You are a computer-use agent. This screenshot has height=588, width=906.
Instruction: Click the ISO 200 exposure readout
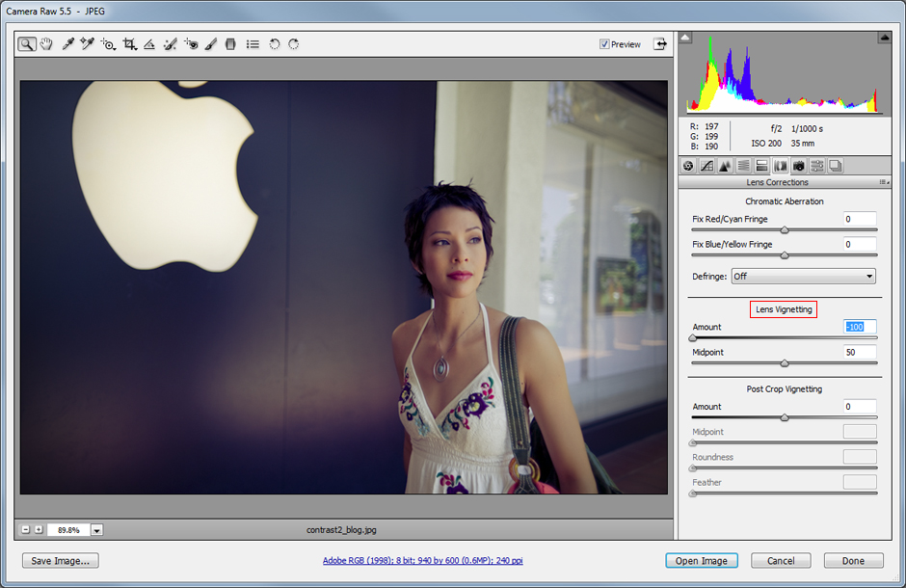click(766, 144)
